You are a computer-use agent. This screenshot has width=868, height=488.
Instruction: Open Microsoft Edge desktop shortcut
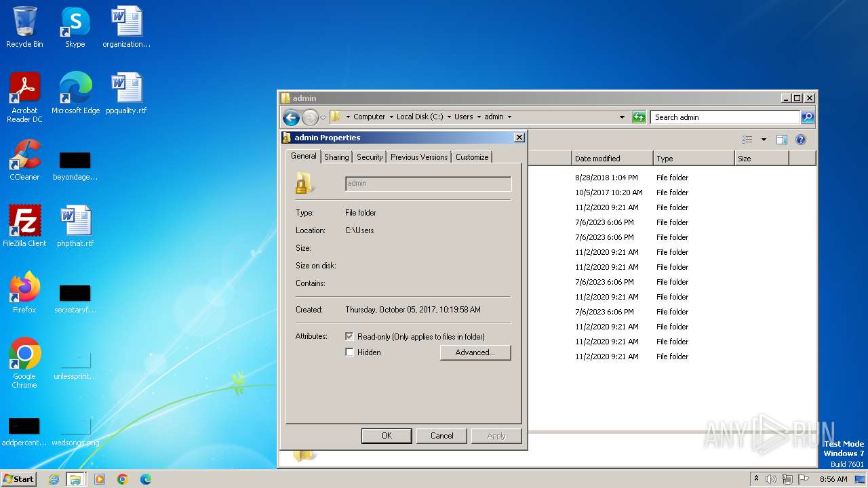pyautogui.click(x=75, y=93)
